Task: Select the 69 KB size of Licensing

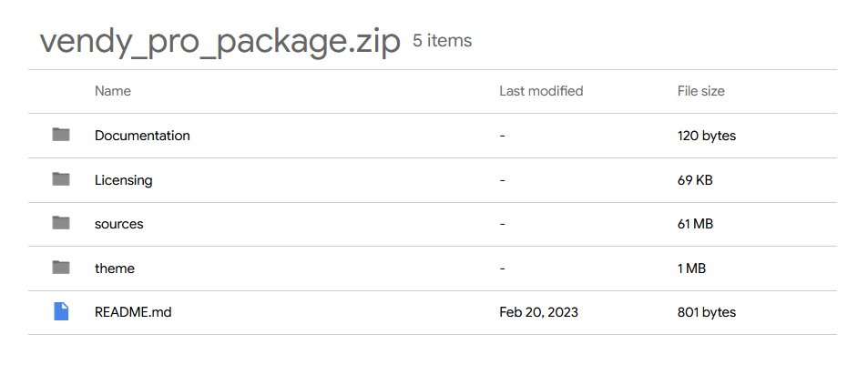Action: point(695,180)
